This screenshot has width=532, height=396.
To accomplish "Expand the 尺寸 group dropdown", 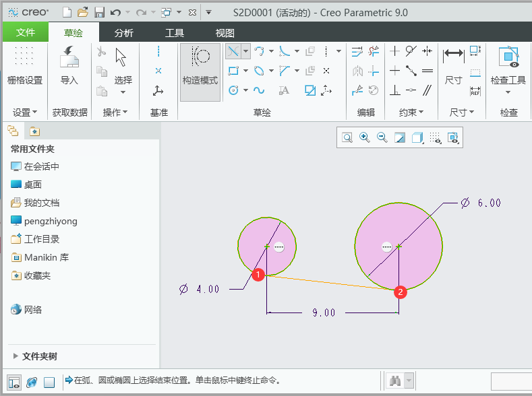I will click(461, 112).
